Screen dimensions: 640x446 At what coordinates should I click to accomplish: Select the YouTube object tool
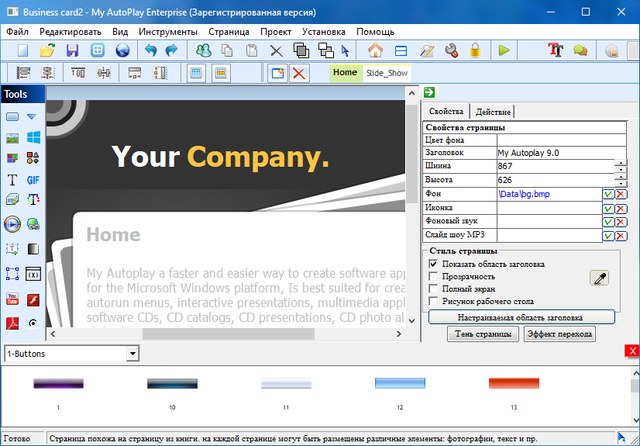[12, 299]
